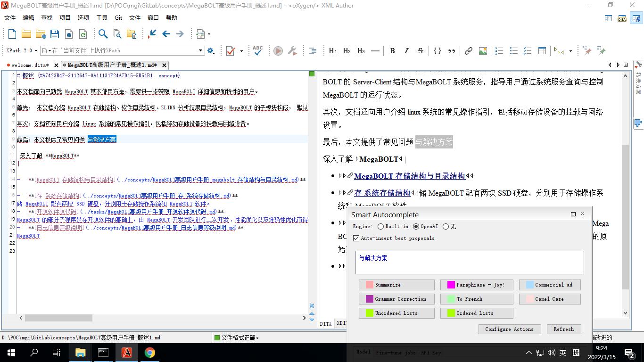Open the MegaBOLT 存储结构与目录结构 link
The width and height of the screenshot is (644, 362).
410,176
